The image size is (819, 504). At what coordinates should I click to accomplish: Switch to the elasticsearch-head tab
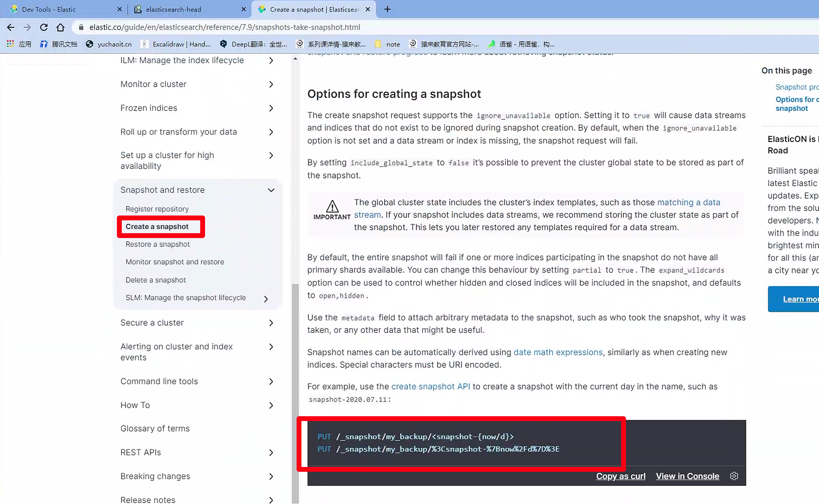point(173,9)
